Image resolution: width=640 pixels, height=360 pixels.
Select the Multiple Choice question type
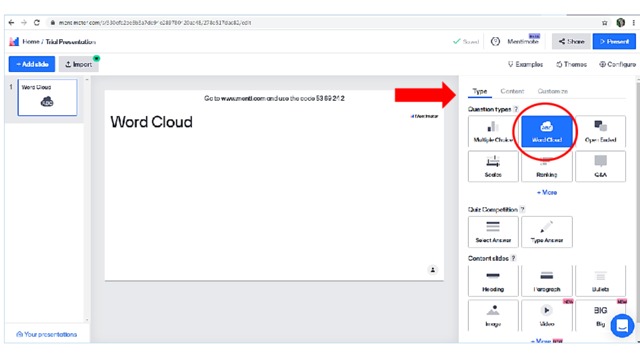tap(493, 131)
